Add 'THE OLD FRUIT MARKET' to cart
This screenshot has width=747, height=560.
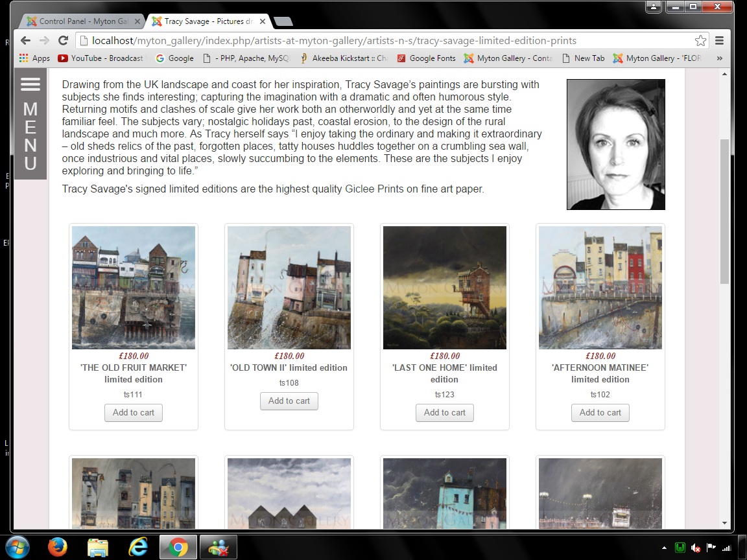pos(134,412)
